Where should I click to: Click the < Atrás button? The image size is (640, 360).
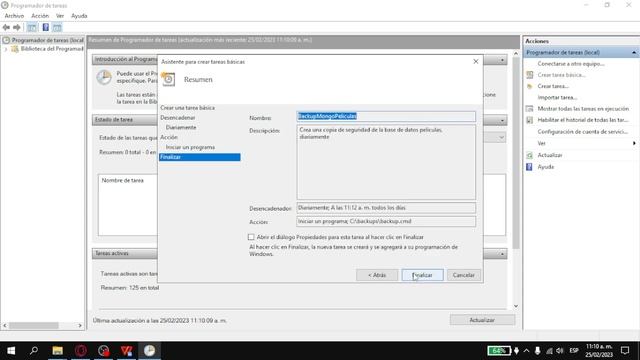(x=377, y=275)
